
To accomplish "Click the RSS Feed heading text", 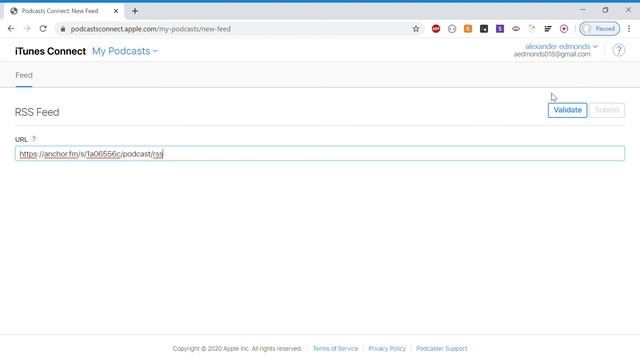I will [37, 112].
